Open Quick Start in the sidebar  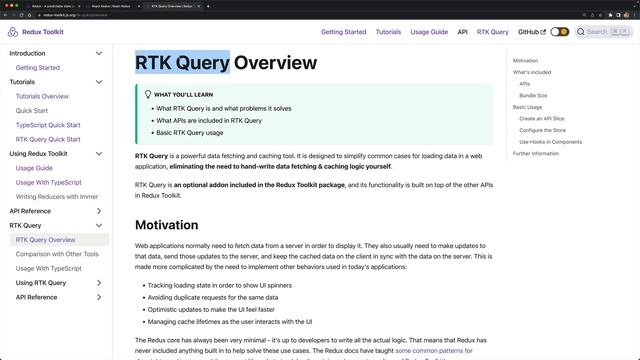point(31,111)
